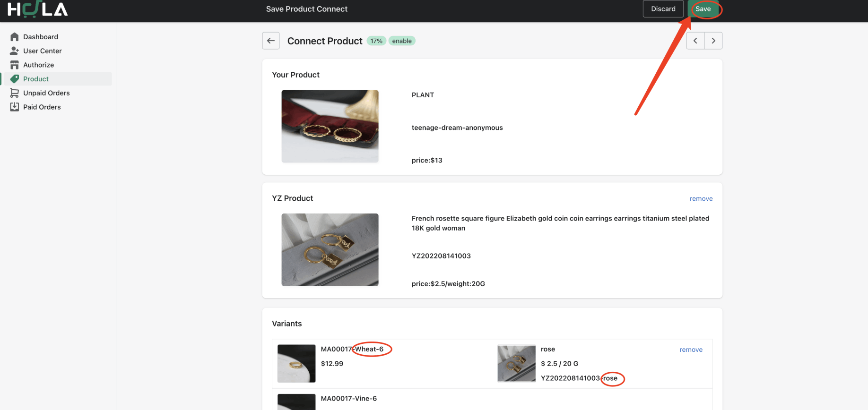
Task: Click the 17% badge
Action: tap(376, 41)
